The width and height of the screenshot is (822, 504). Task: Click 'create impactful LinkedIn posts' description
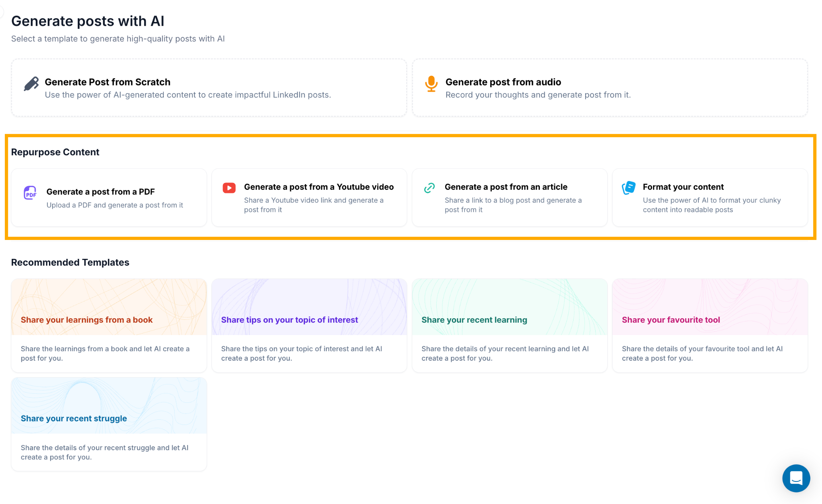click(x=188, y=95)
